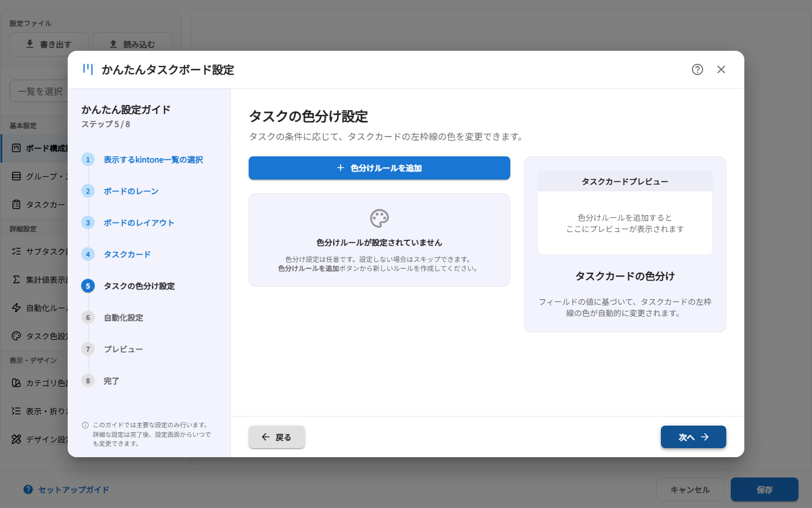This screenshot has width=812, height=508.
Task: Click the kanban board logo icon in dialog title
Action: tap(88, 69)
